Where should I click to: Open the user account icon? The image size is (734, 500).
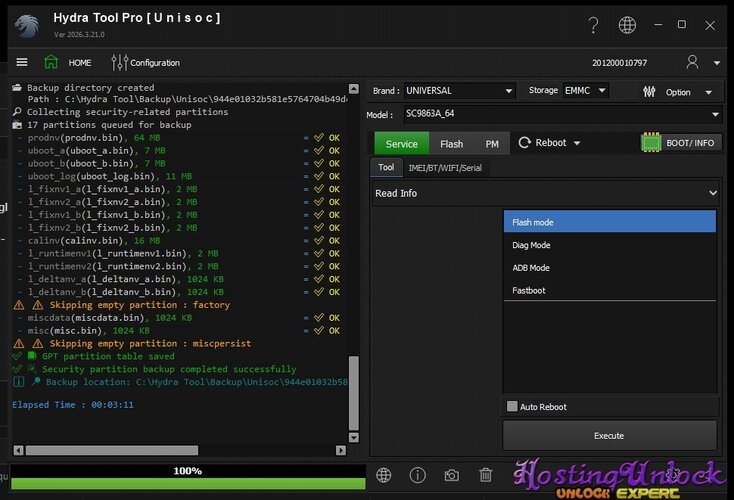(x=692, y=62)
